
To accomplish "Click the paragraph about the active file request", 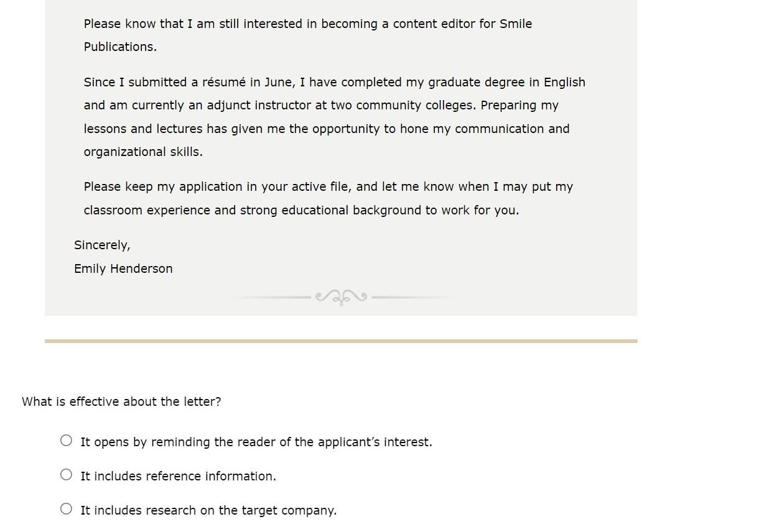I will pyautogui.click(x=328, y=198).
